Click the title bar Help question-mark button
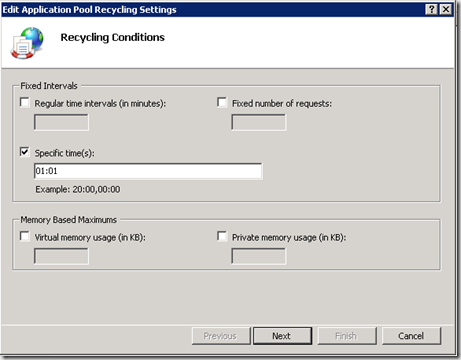The width and height of the screenshot is (461, 360). (x=431, y=9)
